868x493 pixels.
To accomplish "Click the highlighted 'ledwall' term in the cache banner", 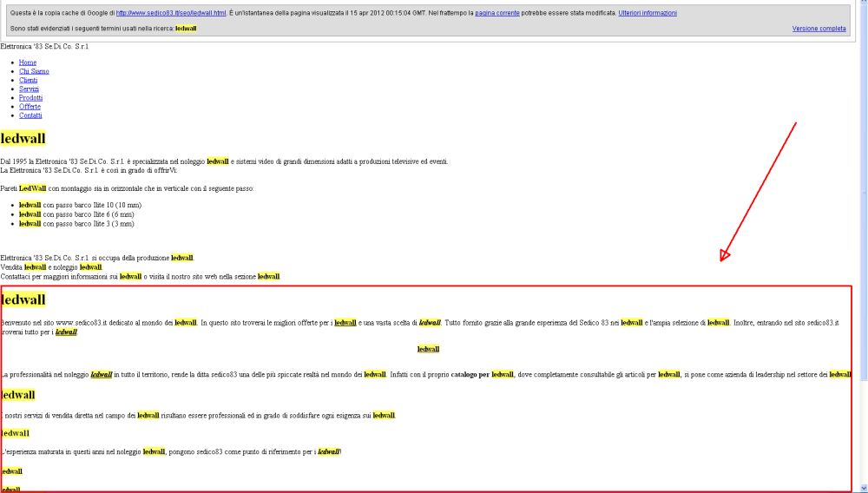I will (x=186, y=29).
